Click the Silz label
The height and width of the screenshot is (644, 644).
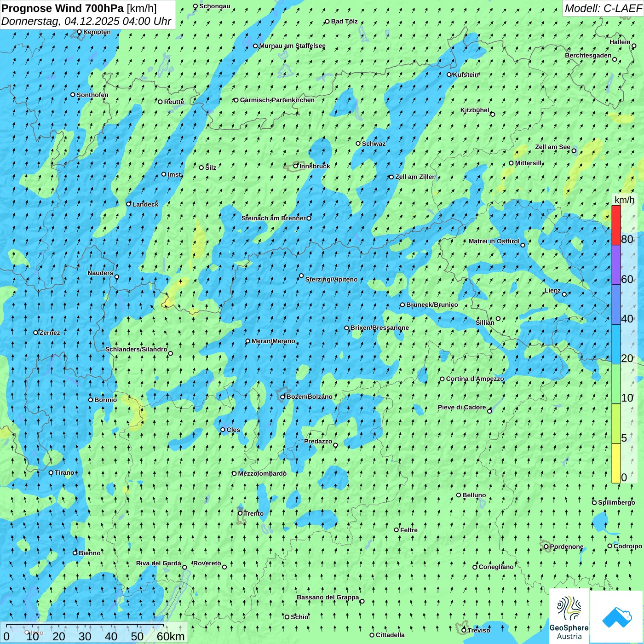[211, 167]
